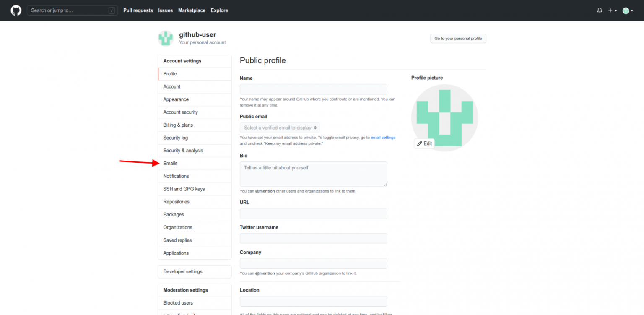Select SSH and GPG keys settings
The width and height of the screenshot is (644, 315).
click(184, 189)
